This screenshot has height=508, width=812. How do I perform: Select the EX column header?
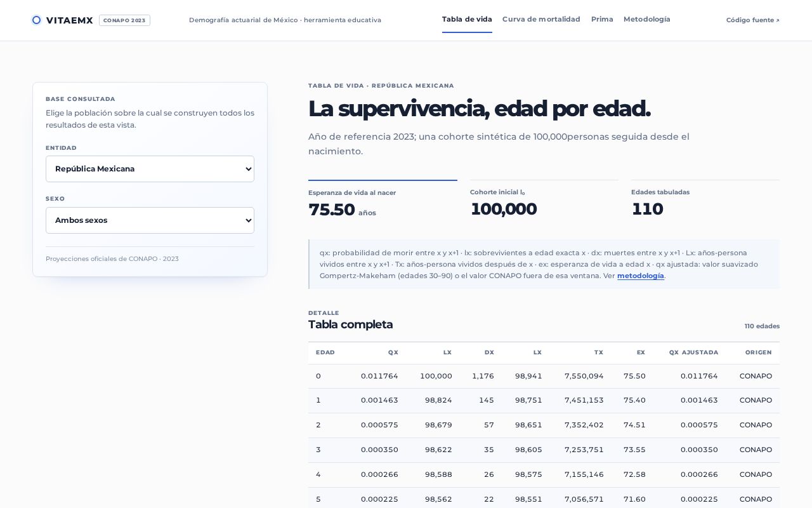click(x=641, y=352)
